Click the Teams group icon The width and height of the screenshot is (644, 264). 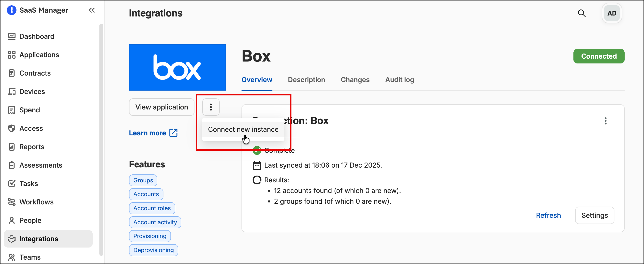pos(11,257)
